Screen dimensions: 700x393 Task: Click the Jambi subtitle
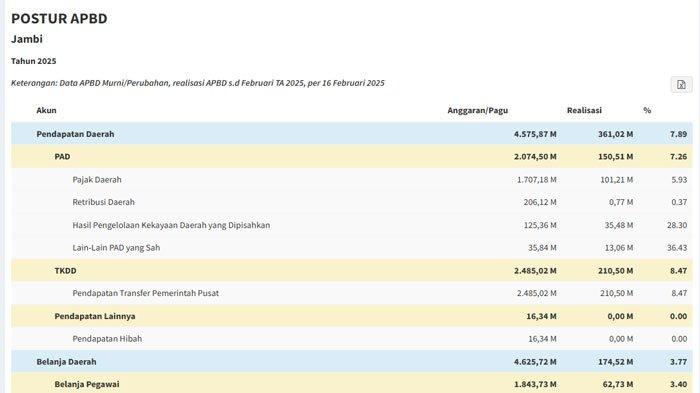27,39
